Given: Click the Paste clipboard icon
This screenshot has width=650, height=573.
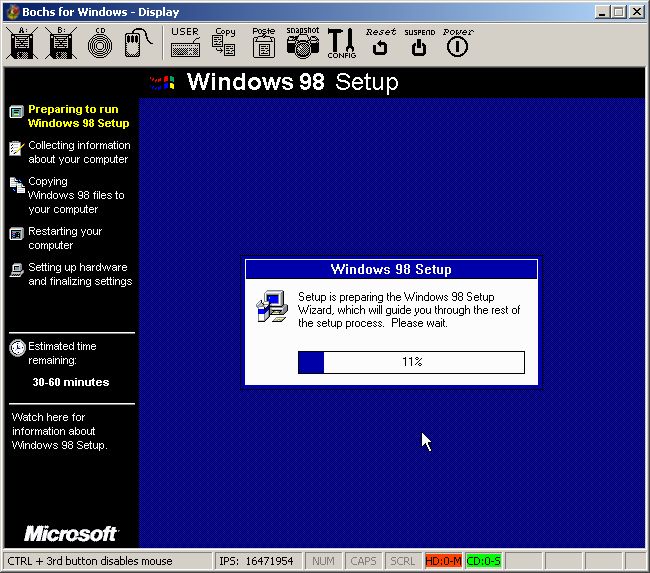Looking at the screenshot, I should pyautogui.click(x=264, y=42).
